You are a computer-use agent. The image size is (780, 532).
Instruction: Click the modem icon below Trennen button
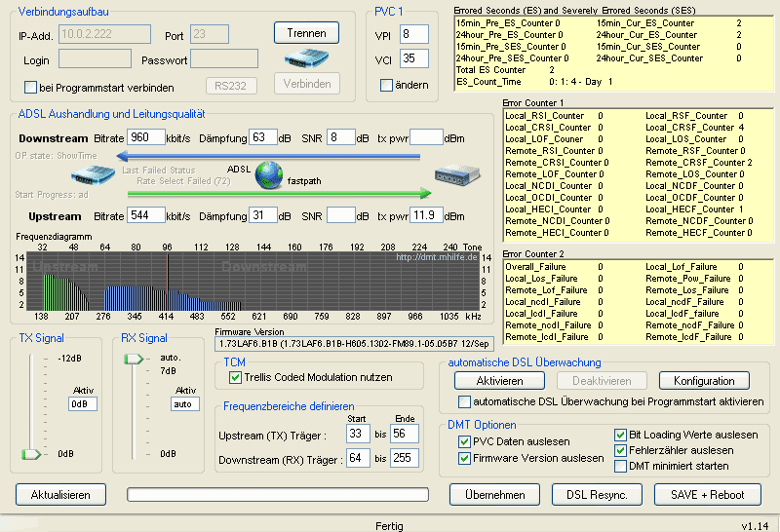tap(306, 58)
